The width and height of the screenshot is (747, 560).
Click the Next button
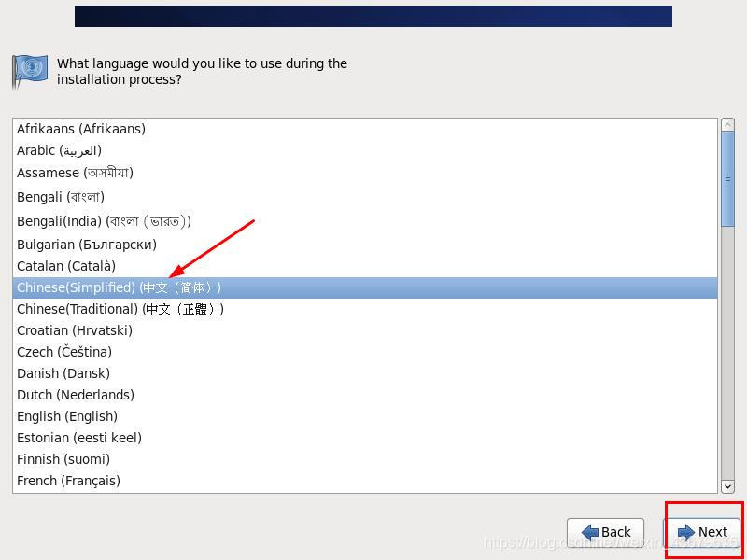[x=702, y=531]
